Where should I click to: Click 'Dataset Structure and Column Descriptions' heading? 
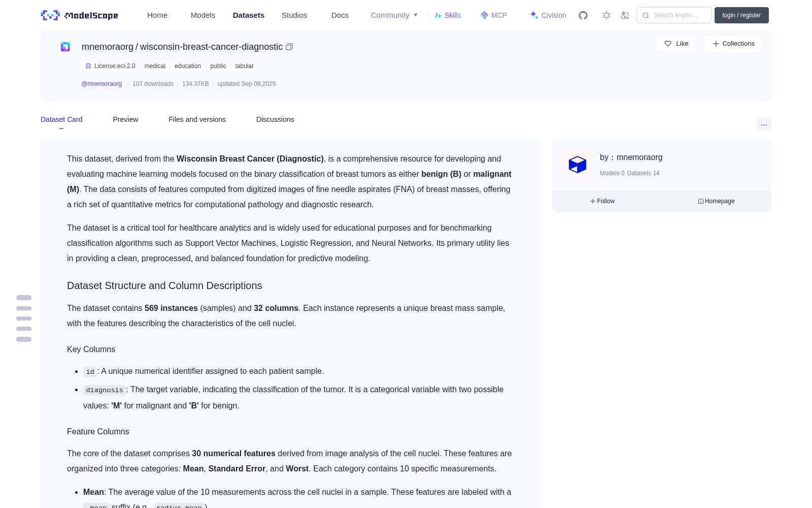point(164,285)
